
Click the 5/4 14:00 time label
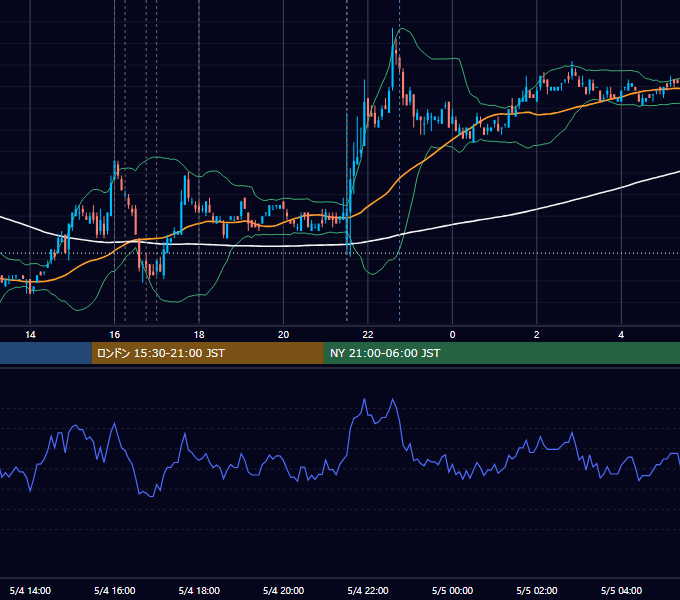tap(30, 590)
